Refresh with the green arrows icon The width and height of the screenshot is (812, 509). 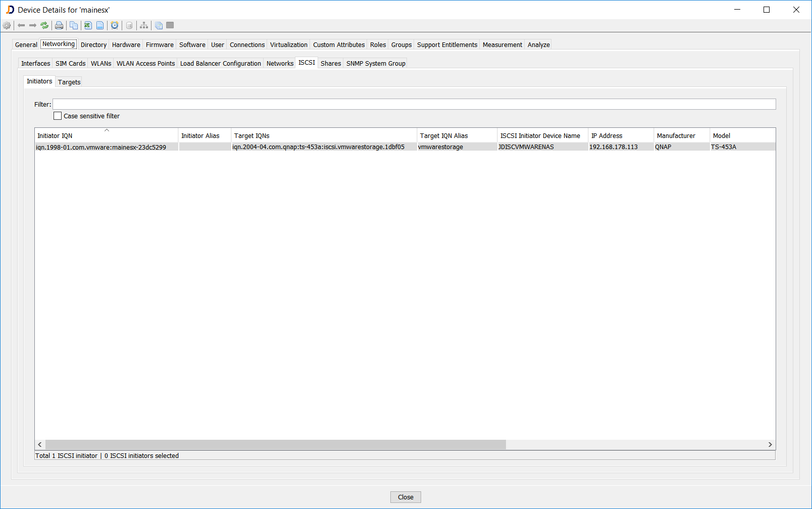[x=44, y=25]
